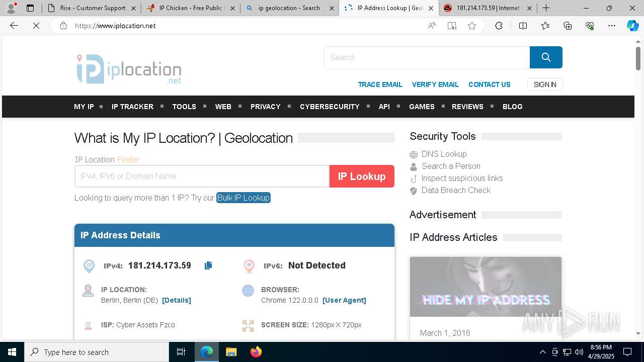Click the iplocation.net logo
The width and height of the screenshot is (644, 362).
coord(129,69)
